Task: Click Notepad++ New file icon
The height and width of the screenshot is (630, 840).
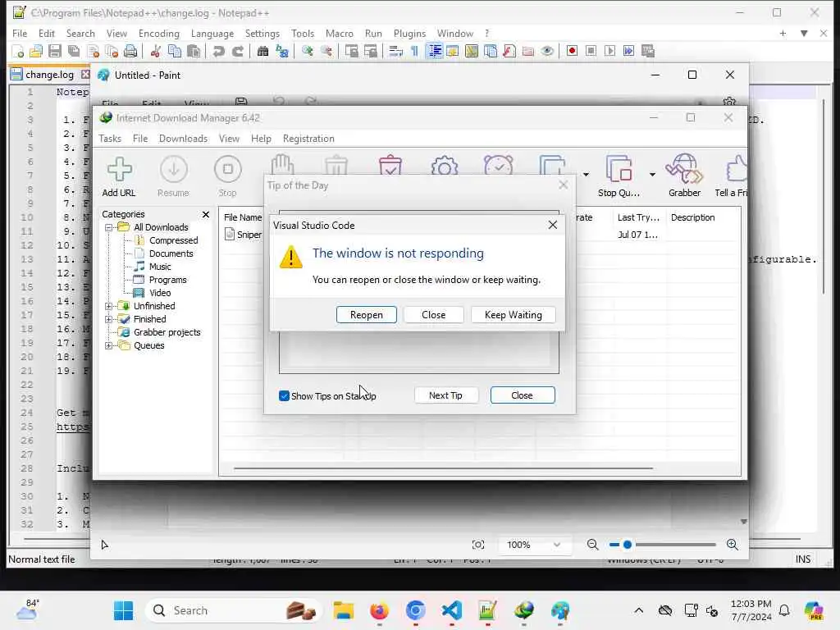Action: click(18, 52)
